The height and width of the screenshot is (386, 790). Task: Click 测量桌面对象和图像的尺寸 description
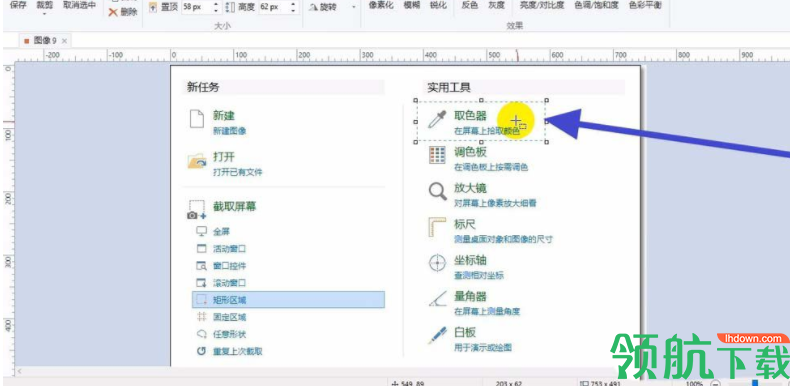pos(503,239)
